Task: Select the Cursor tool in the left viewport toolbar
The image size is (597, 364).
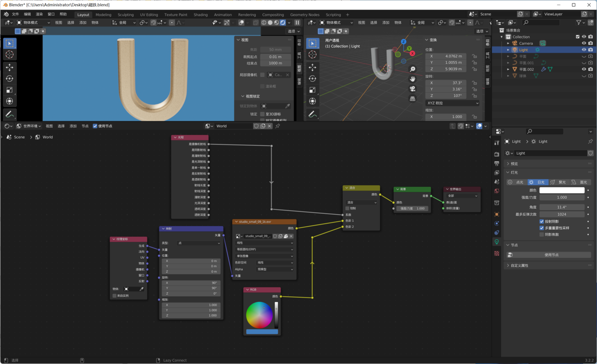Action: tap(10, 54)
